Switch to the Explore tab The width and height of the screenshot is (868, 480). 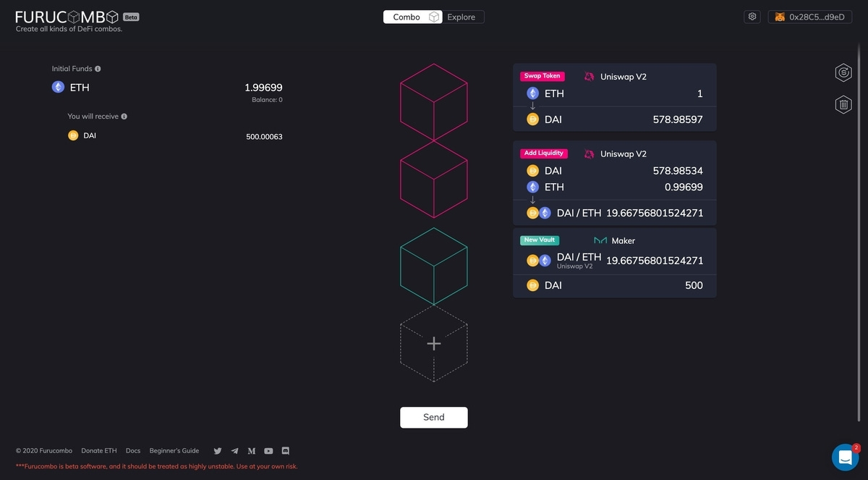[x=461, y=17]
